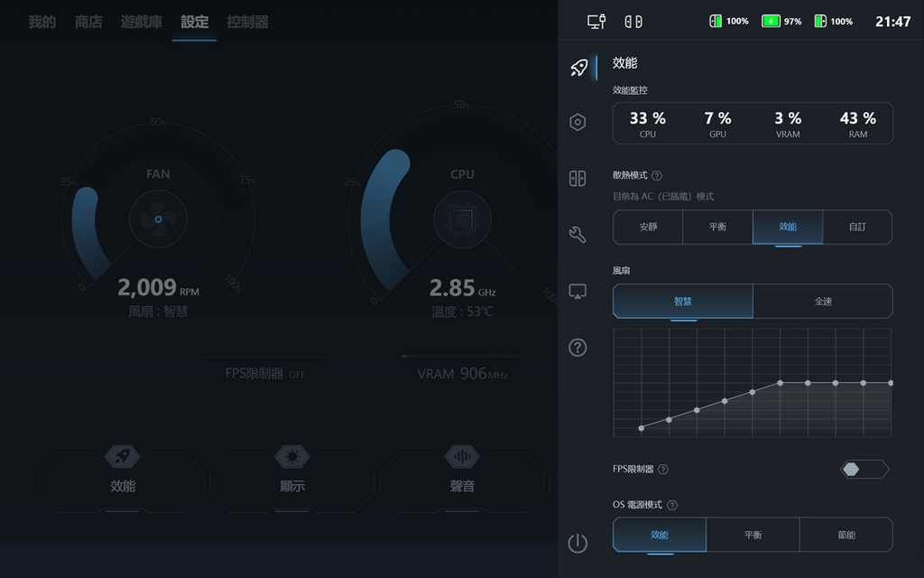This screenshot has width=924, height=578.
Task: Open the display monitor sidebar icon
Action: (x=578, y=291)
